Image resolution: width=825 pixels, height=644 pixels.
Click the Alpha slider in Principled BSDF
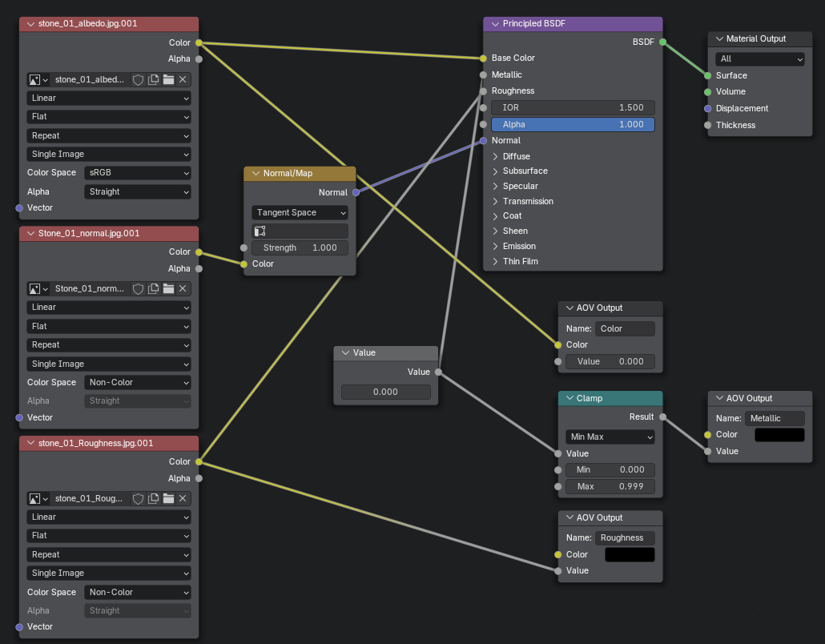tap(573, 124)
